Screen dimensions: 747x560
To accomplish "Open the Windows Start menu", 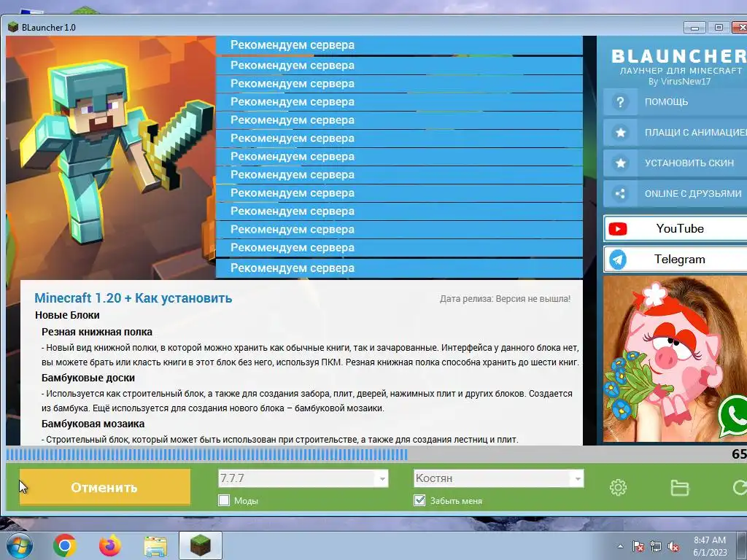I will pos(18,545).
